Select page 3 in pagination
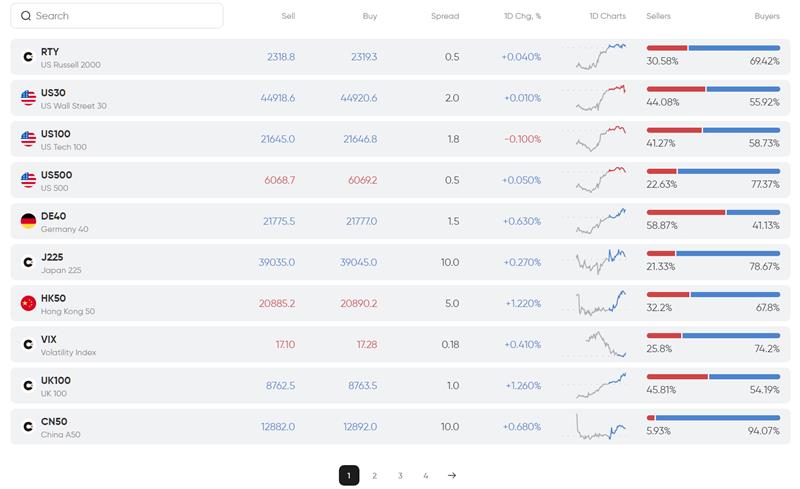Image resolution: width=800 pixels, height=489 pixels. pos(400,476)
